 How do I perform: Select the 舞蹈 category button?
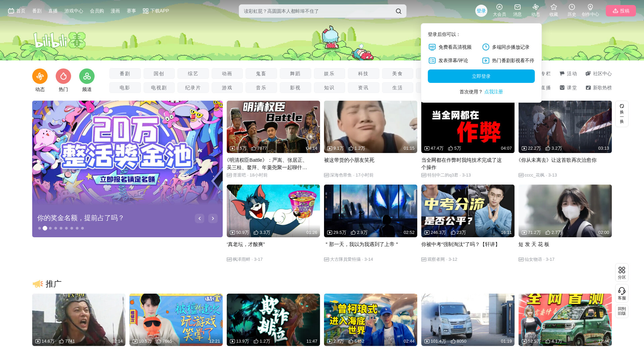point(295,73)
